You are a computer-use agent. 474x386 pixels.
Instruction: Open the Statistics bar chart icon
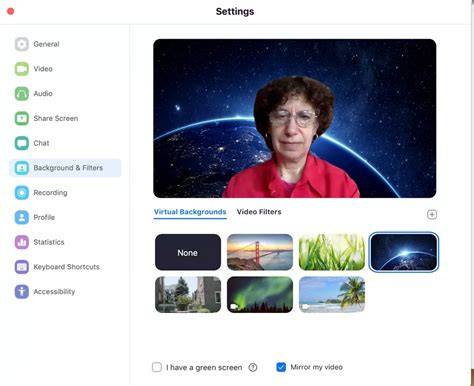point(22,242)
